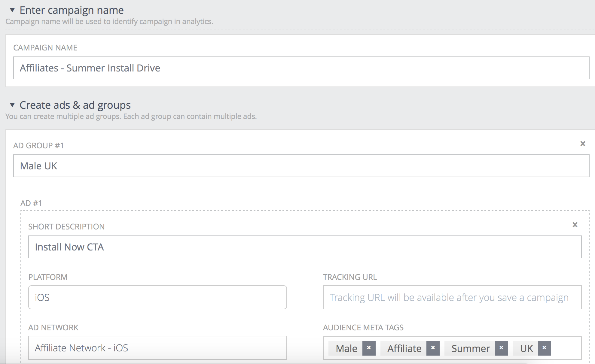Open the Platform dropdown showing iOS
This screenshot has height=364, width=595.
tap(157, 297)
